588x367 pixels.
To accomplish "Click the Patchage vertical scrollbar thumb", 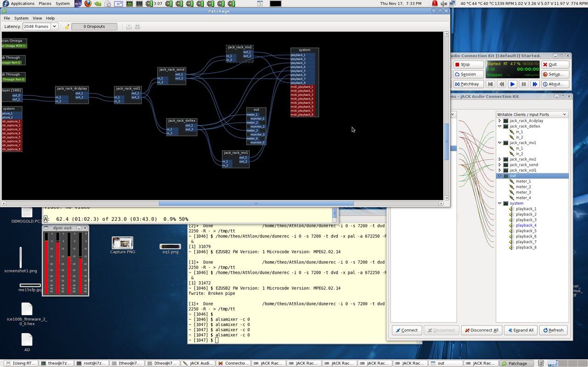I will (446, 142).
